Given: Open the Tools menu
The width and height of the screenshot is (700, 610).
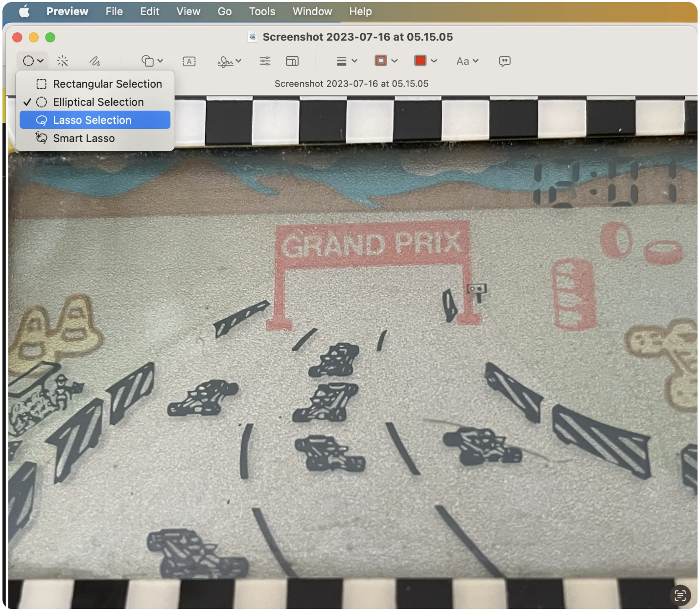Looking at the screenshot, I should 261,11.
